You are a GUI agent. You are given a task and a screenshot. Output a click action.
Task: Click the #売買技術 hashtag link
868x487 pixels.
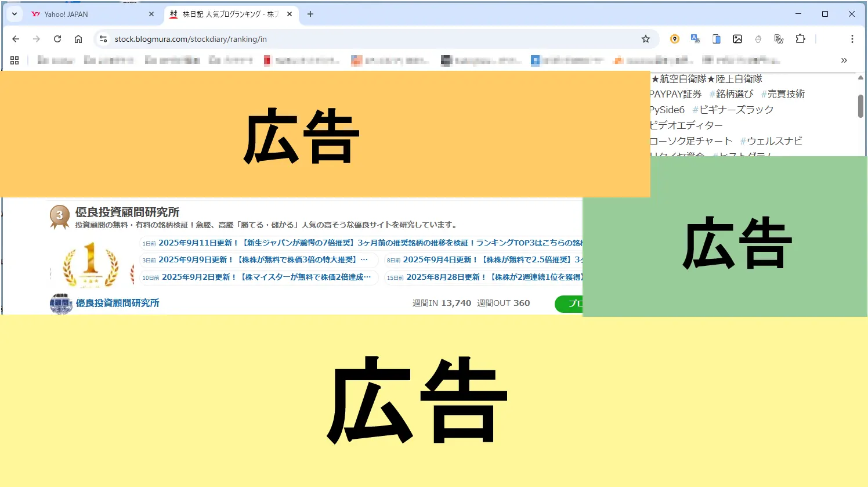(x=783, y=94)
